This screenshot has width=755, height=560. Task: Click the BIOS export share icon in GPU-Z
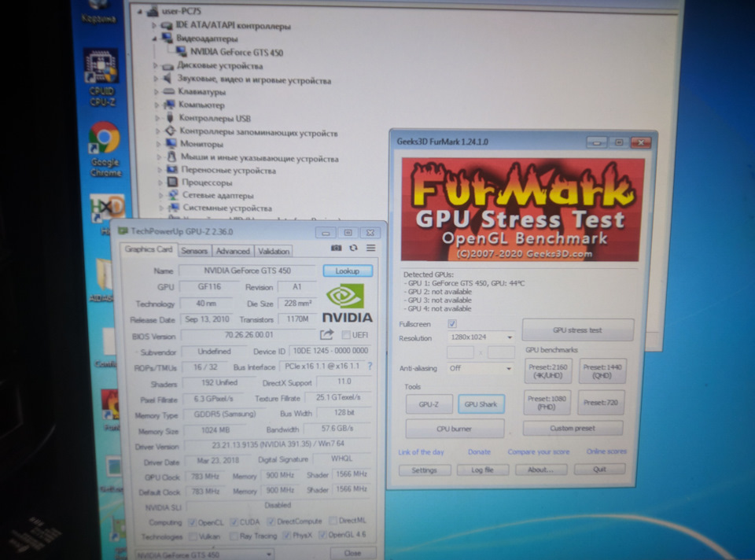(x=326, y=334)
